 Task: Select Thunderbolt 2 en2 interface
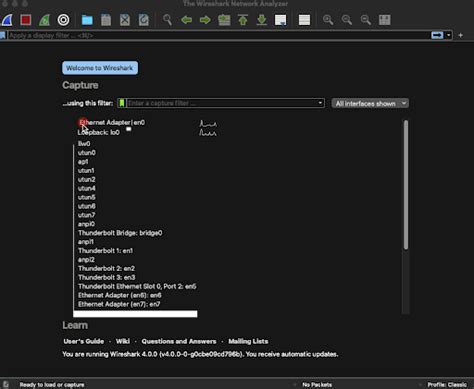pyautogui.click(x=106, y=269)
